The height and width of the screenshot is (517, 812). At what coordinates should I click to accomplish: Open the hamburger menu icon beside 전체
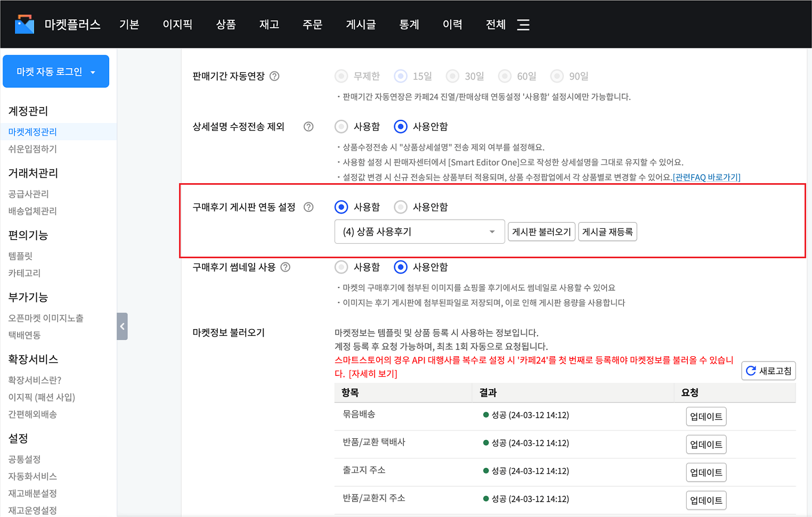523,24
